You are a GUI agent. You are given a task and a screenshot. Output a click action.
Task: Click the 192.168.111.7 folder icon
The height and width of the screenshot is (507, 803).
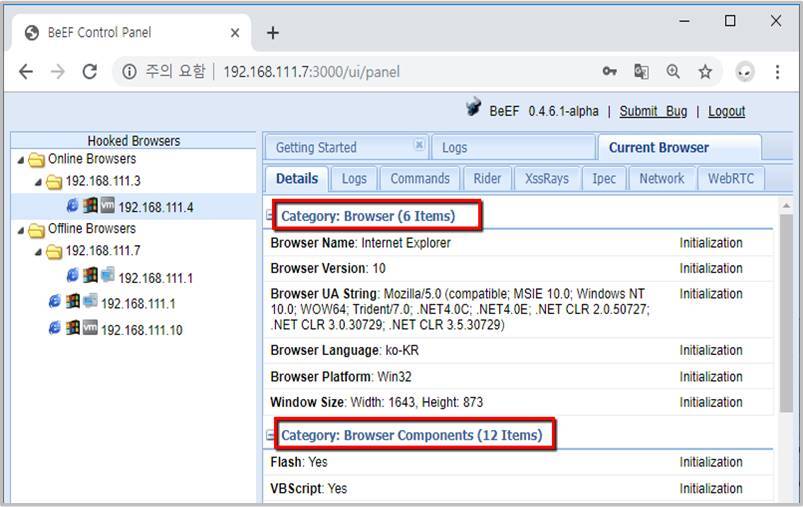pos(54,252)
